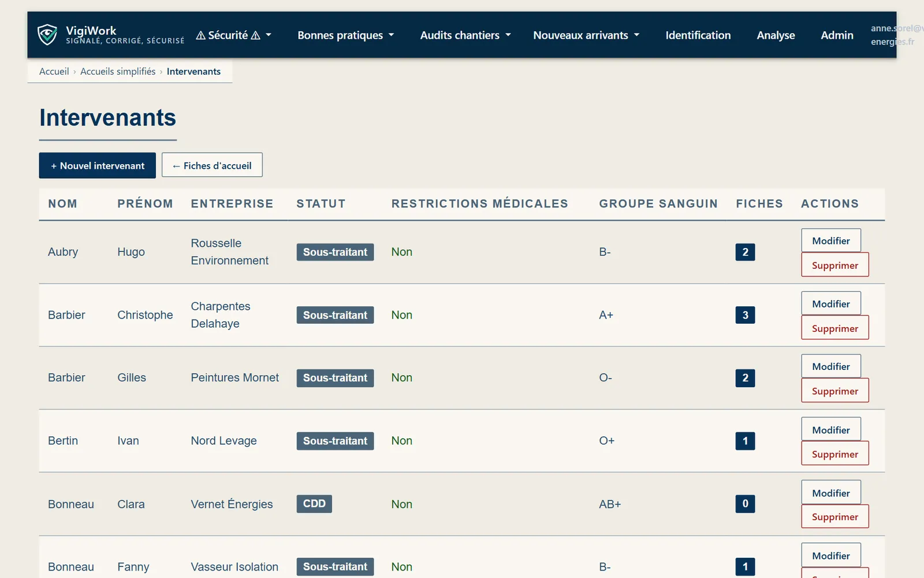Click the VigiWork shield logo
The height and width of the screenshot is (578, 924).
coord(47,35)
